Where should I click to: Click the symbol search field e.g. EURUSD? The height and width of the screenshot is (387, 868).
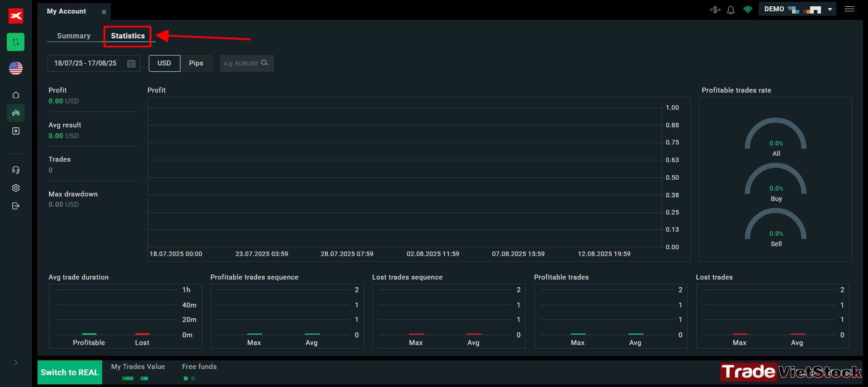(x=247, y=63)
